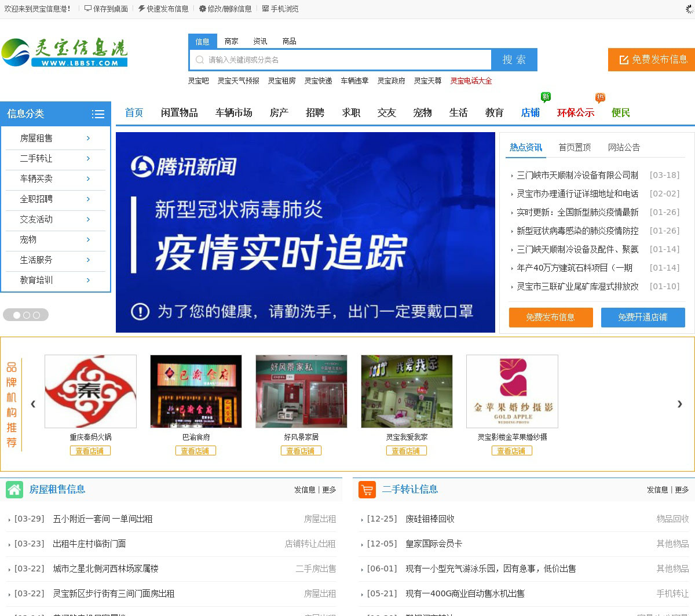Expand the 车辆买卖 category arrow
The image size is (695, 616).
click(88, 179)
